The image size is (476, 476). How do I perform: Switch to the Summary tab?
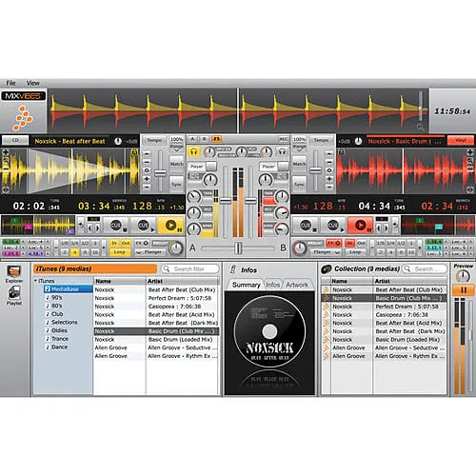[247, 285]
